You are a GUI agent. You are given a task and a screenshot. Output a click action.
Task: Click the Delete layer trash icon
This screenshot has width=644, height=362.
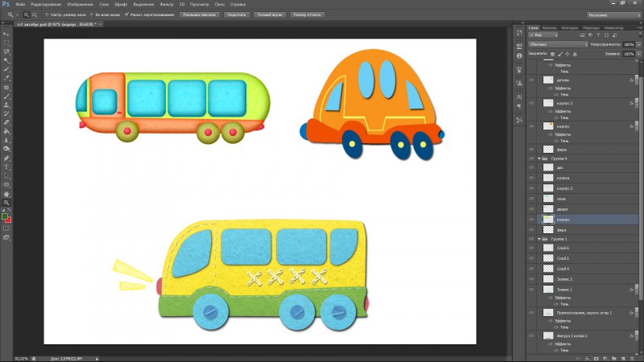tap(633, 359)
